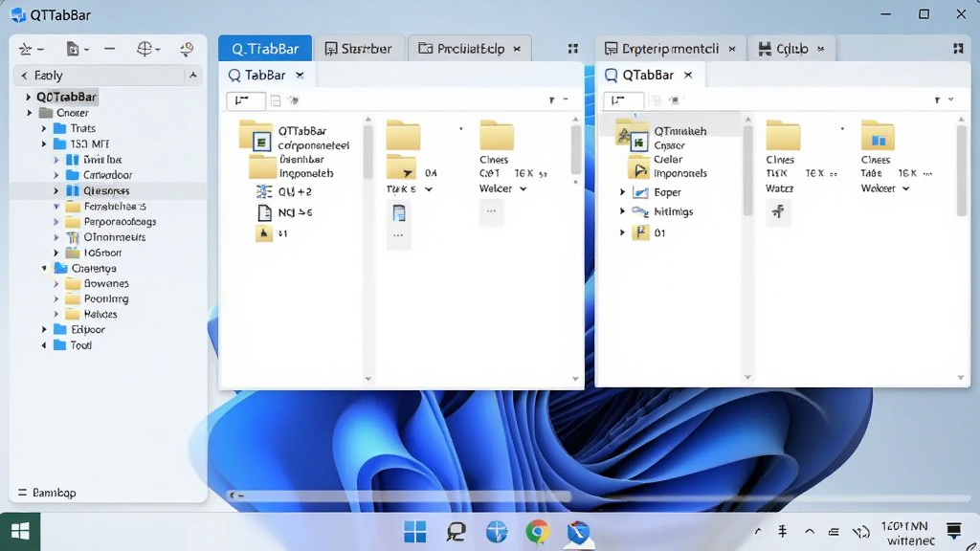Image resolution: width=980 pixels, height=551 pixels.
Task: Click the QTTabBar folder icon in the left pane
Action: (x=256, y=135)
